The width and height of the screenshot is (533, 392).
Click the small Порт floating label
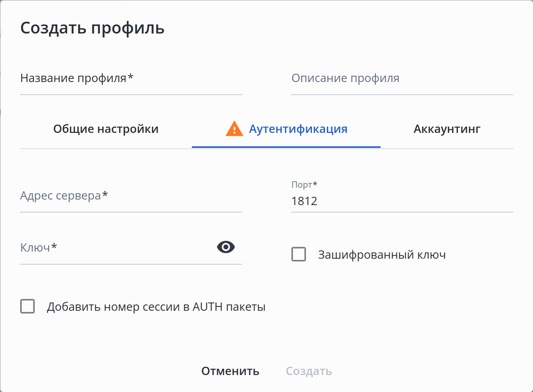[302, 185]
